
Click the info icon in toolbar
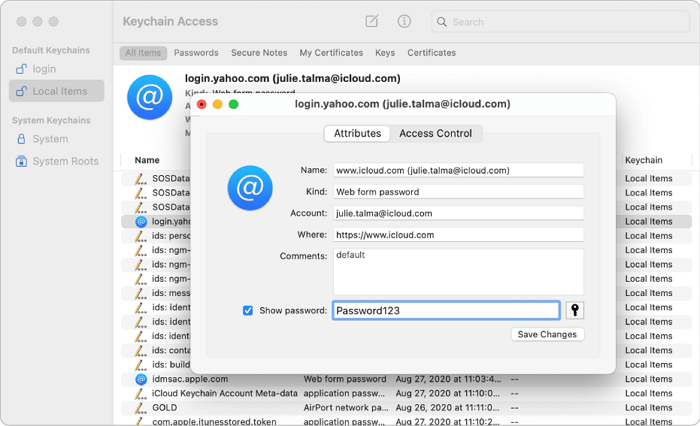(x=404, y=21)
